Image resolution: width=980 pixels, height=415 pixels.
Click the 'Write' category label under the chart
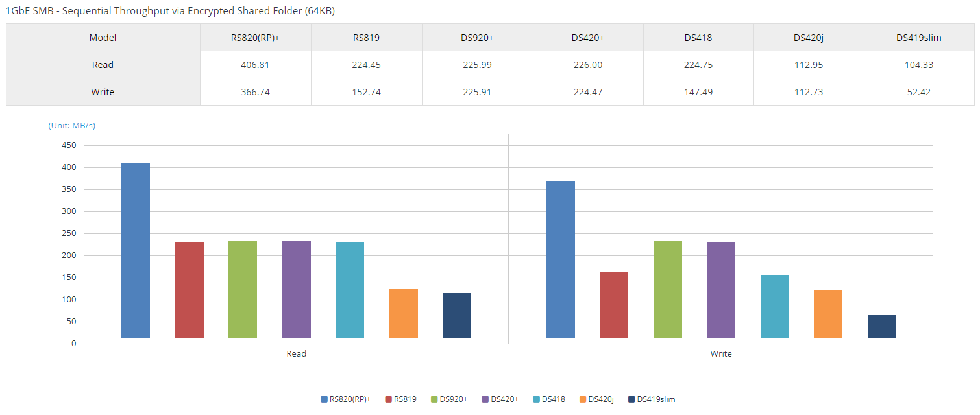(721, 354)
